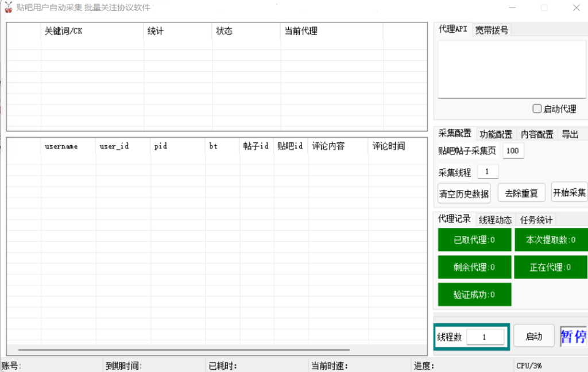Open the 内容配置 tab

[537, 134]
